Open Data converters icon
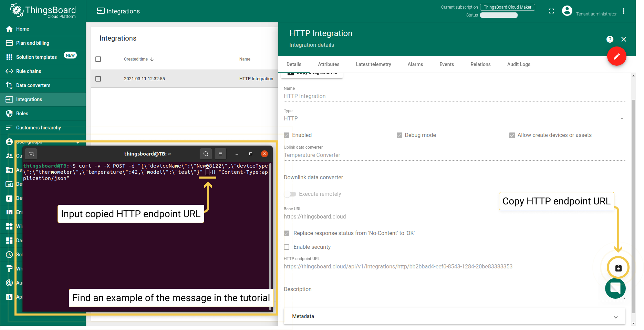644x330 pixels. pyautogui.click(x=9, y=85)
